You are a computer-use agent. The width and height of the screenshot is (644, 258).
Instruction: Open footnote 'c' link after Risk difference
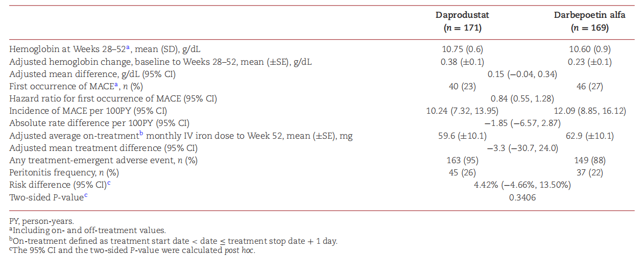coord(109,183)
